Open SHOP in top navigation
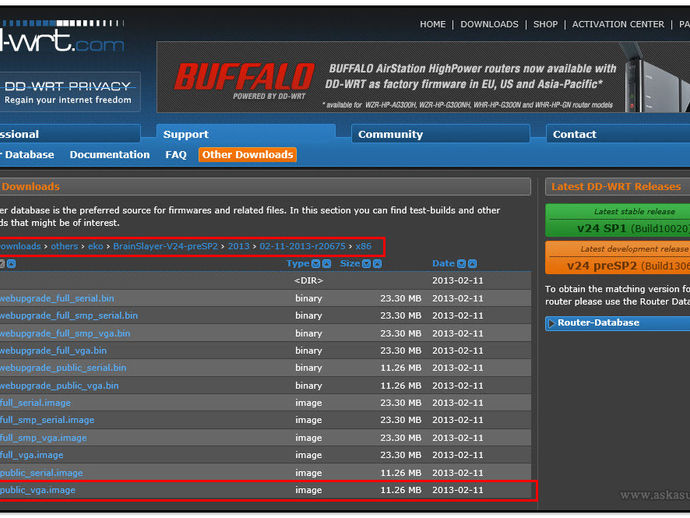 point(545,24)
